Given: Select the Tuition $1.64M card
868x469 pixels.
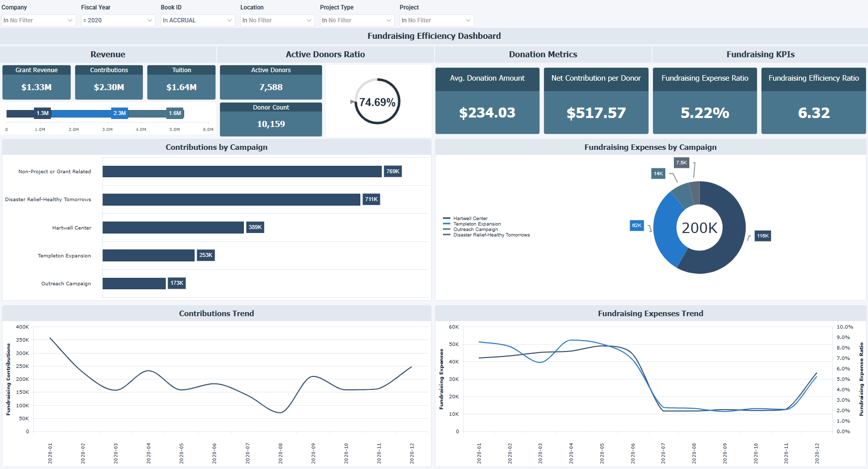Looking at the screenshot, I should 181,82.
